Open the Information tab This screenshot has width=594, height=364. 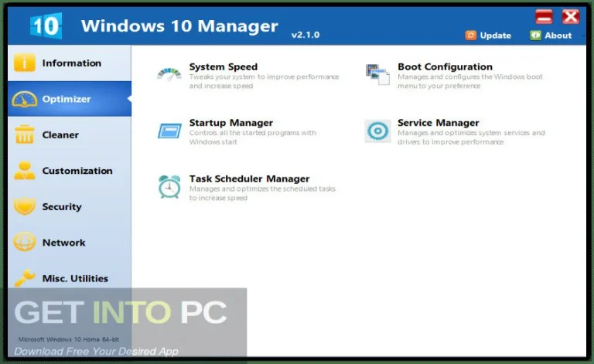pyautogui.click(x=70, y=63)
